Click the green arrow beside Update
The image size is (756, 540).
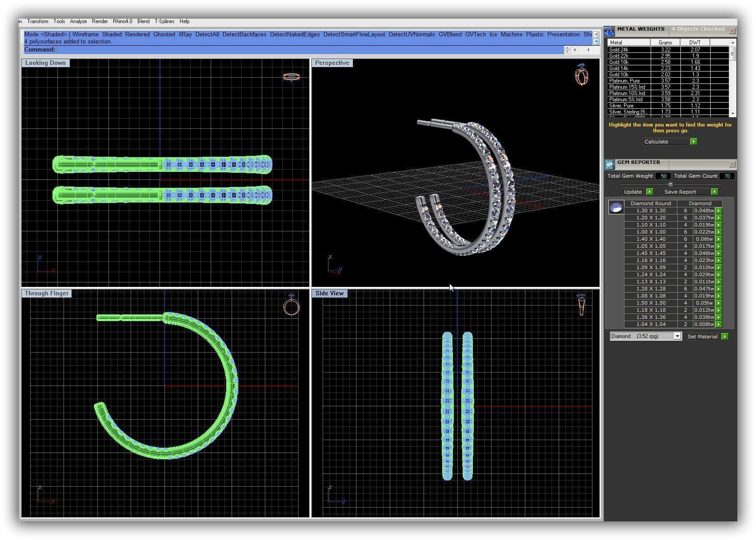pos(649,191)
